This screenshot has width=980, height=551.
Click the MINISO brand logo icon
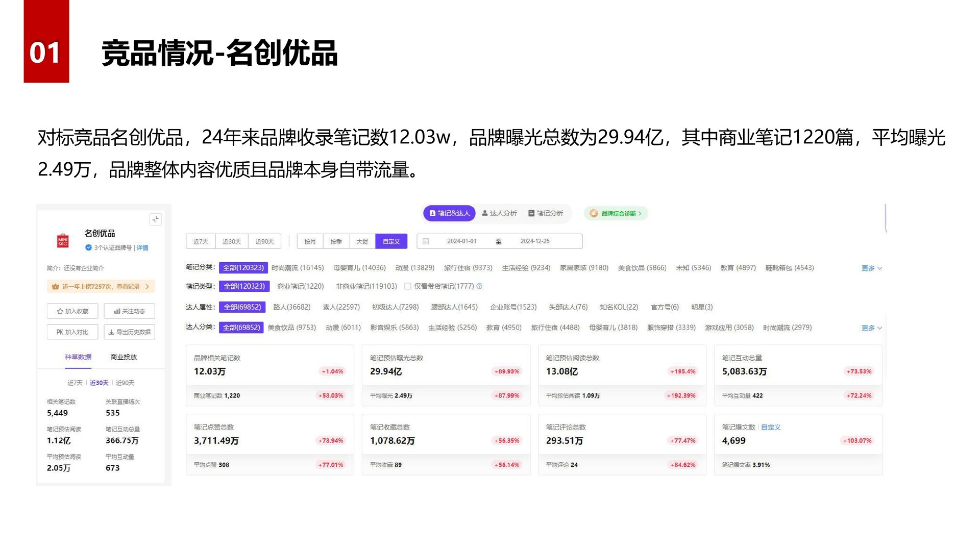63,240
